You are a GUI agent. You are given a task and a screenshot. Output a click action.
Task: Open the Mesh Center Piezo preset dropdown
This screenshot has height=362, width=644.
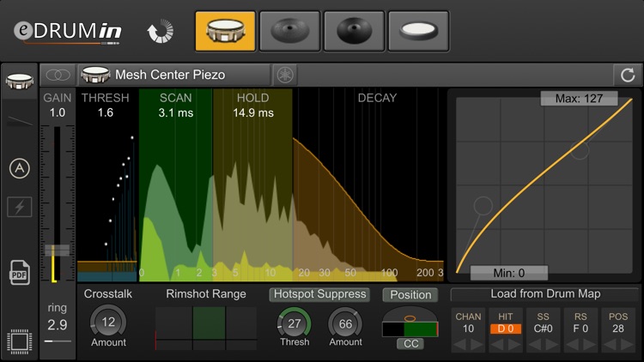pyautogui.click(x=174, y=75)
